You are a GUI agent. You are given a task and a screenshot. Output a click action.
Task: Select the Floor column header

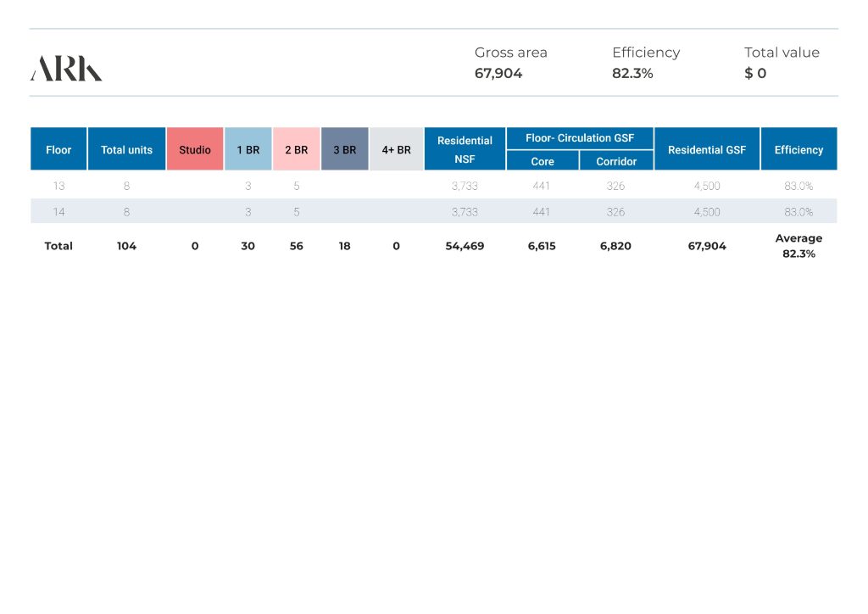click(58, 149)
